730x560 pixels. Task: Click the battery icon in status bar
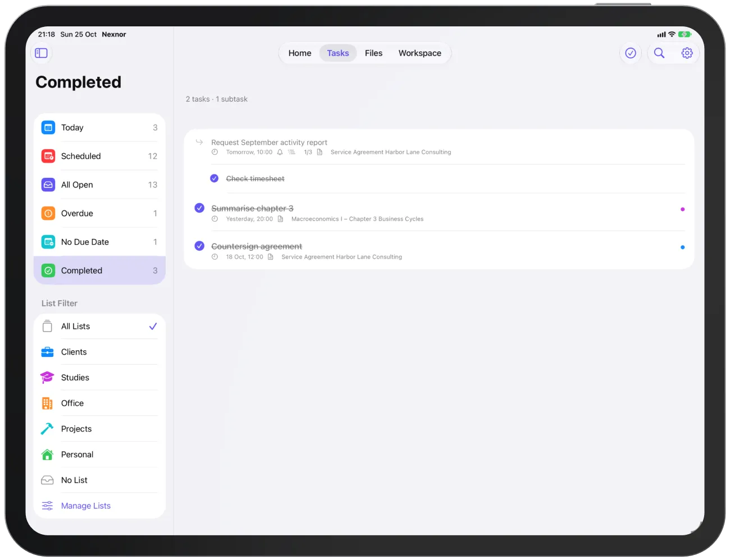click(x=685, y=34)
